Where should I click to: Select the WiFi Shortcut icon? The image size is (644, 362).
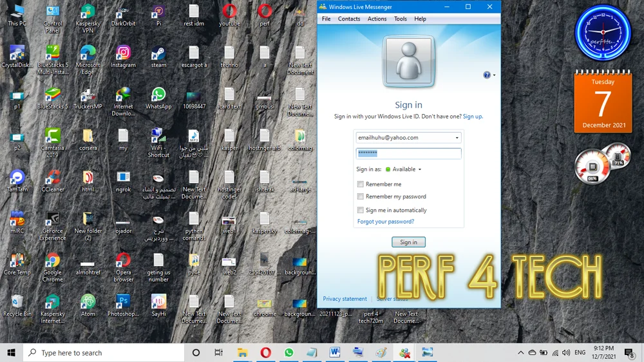tap(158, 143)
